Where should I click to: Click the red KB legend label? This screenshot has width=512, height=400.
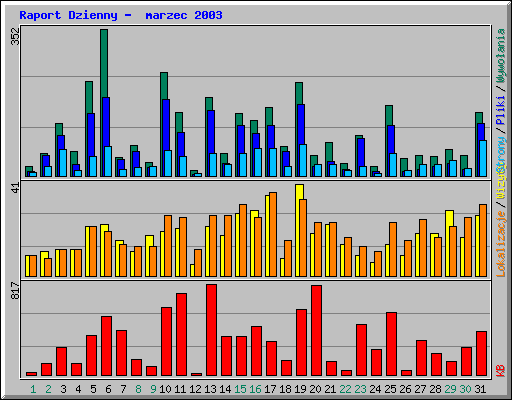pyautogui.click(x=501, y=371)
